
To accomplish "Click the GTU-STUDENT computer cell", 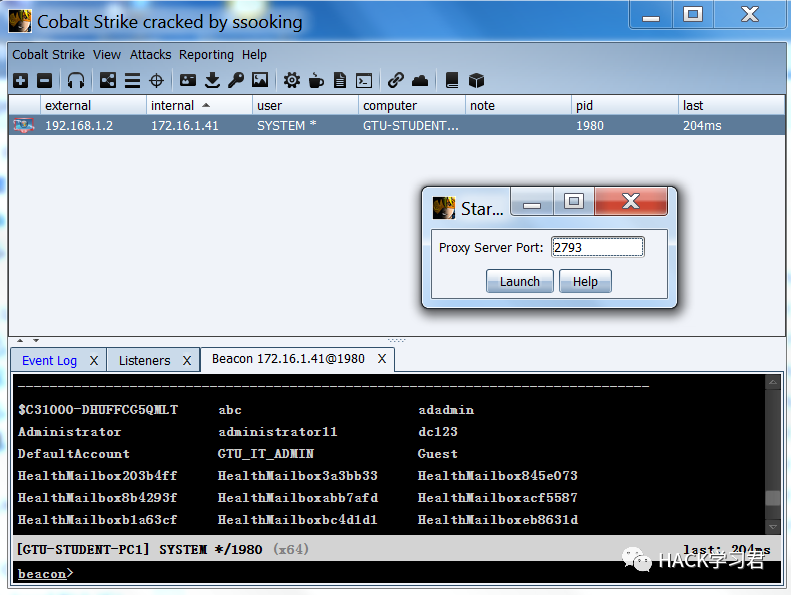I will [411, 126].
